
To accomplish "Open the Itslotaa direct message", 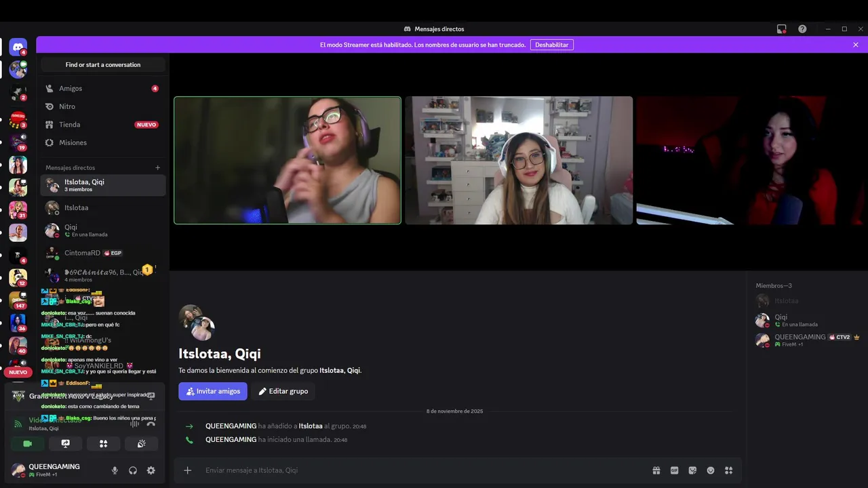I will pyautogui.click(x=103, y=208).
